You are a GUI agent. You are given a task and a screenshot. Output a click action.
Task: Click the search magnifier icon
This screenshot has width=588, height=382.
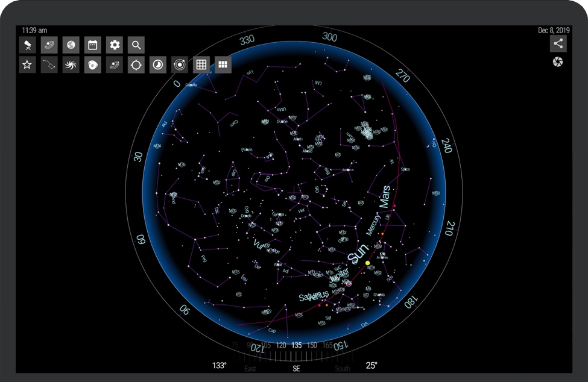point(136,45)
